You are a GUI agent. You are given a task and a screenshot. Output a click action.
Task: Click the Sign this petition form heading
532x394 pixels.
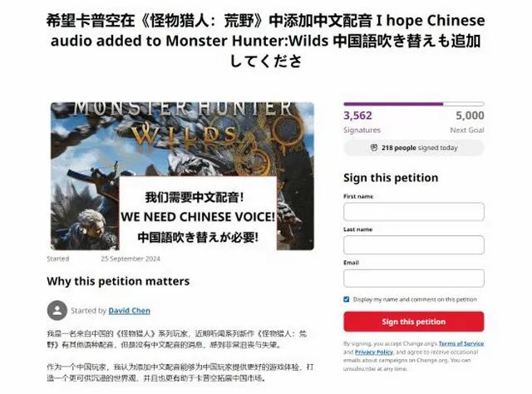click(x=391, y=178)
